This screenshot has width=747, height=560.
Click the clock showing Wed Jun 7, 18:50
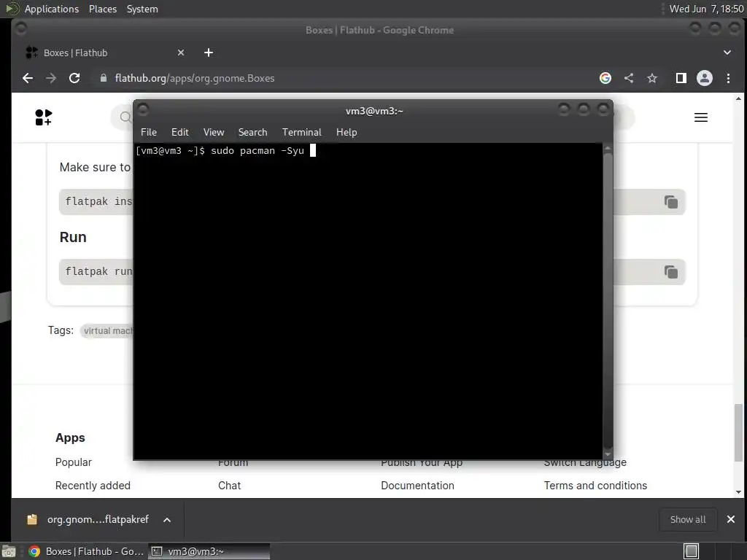tap(706, 9)
